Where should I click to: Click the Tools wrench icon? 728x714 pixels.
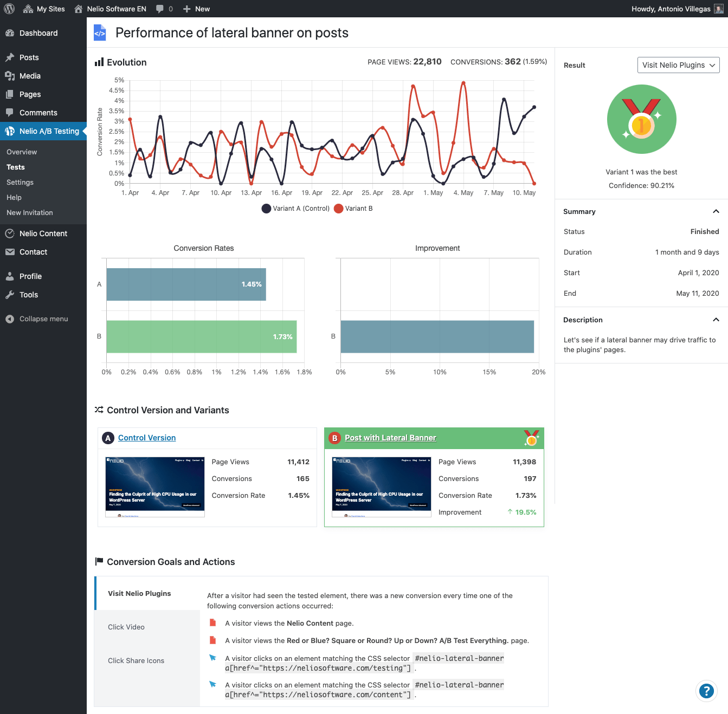pos(10,295)
